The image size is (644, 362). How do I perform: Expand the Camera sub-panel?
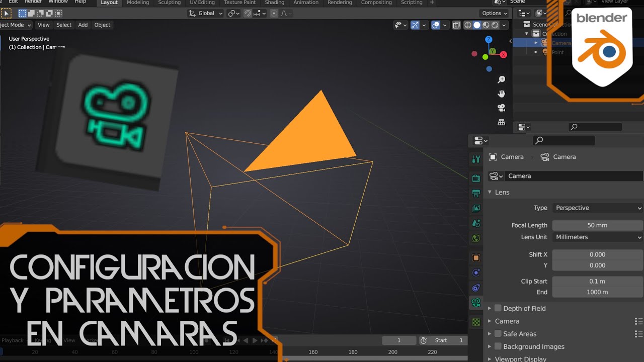click(x=490, y=321)
